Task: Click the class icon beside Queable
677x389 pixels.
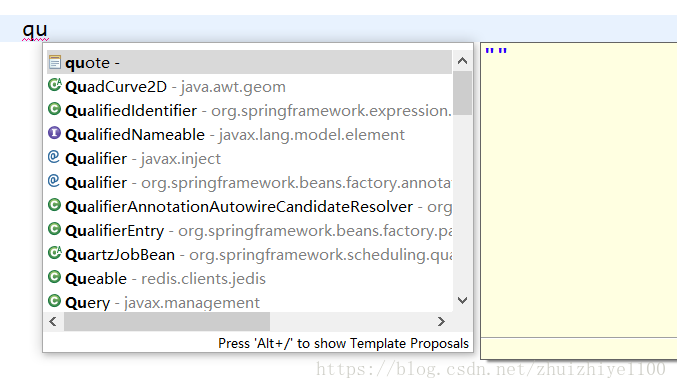Action: [x=54, y=276]
